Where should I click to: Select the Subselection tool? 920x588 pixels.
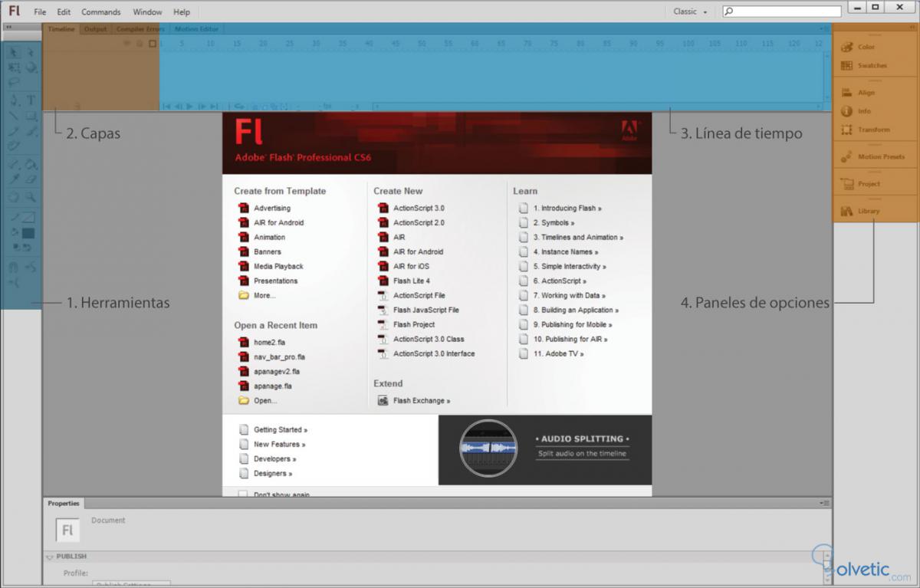(31, 52)
